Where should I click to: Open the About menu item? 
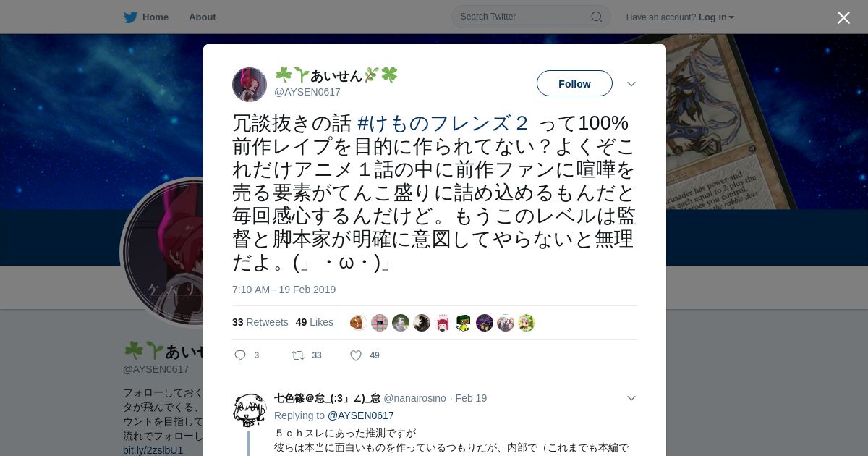coord(203,17)
